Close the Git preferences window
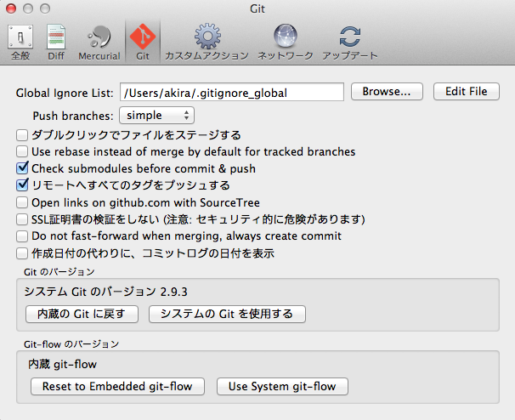This screenshot has height=420, width=515. click(x=11, y=9)
